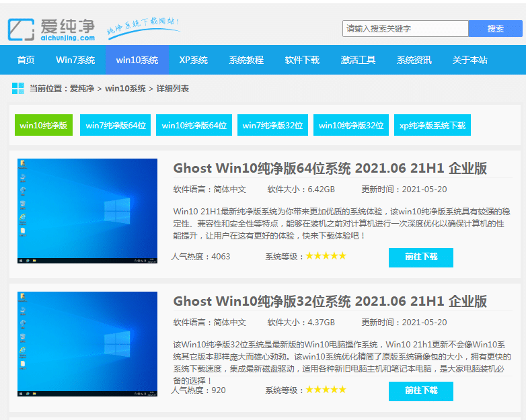Open the 系统教程 menu item
The width and height of the screenshot is (526, 420).
[246, 60]
